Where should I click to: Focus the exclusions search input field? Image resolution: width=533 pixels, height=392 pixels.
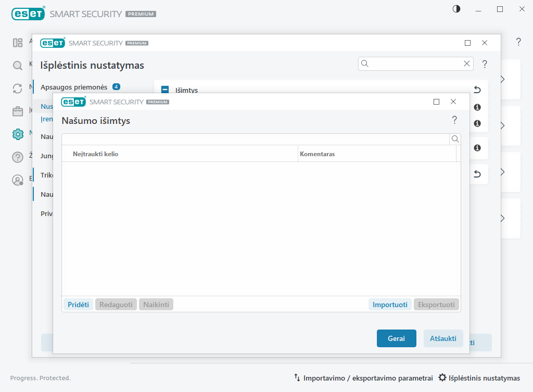tap(255, 139)
